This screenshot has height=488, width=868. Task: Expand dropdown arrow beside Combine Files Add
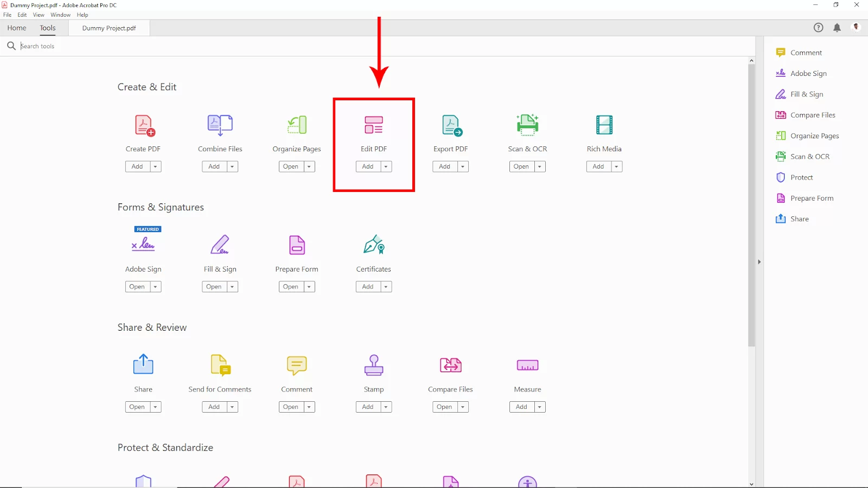point(232,166)
